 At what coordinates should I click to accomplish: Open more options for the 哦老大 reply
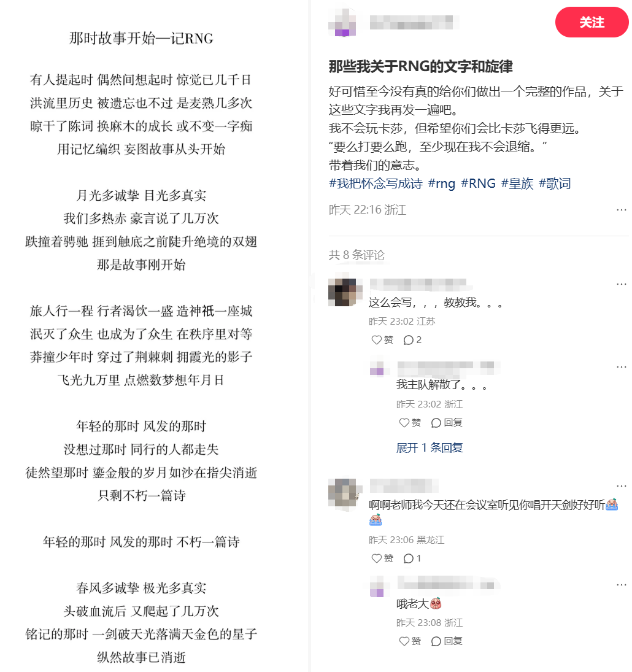point(622,585)
